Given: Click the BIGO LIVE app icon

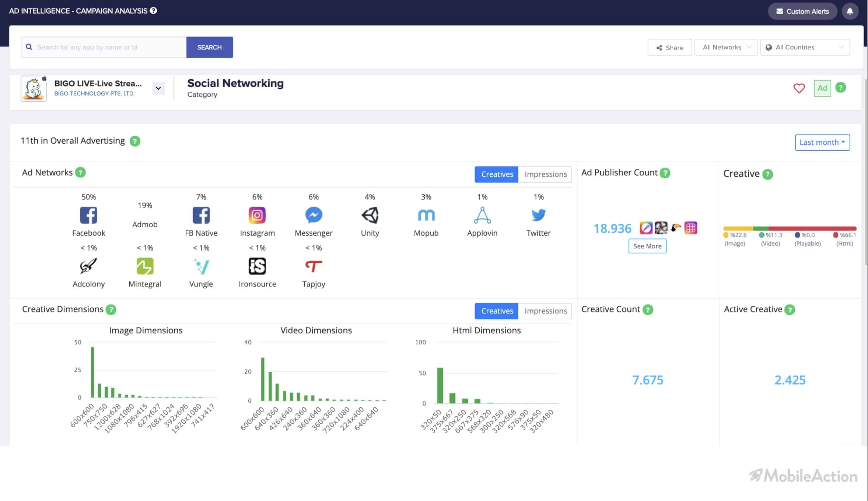Looking at the screenshot, I should click(x=34, y=88).
